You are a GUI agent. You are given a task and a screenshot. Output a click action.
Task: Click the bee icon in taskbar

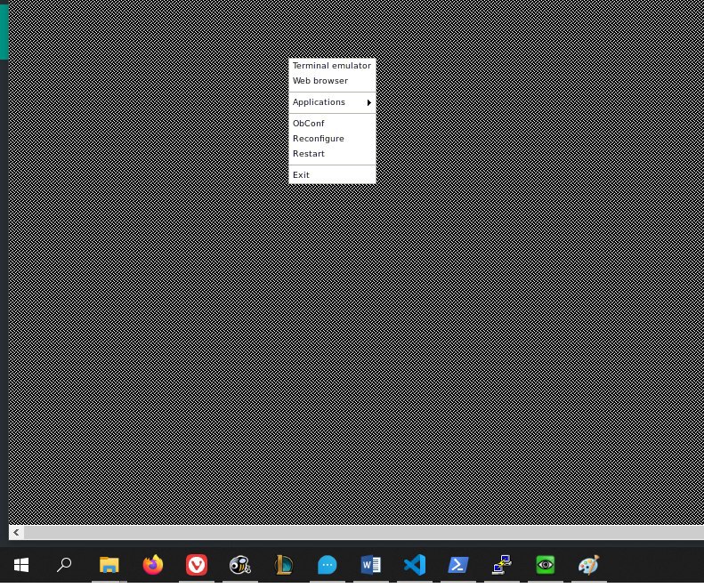[x=240, y=565]
